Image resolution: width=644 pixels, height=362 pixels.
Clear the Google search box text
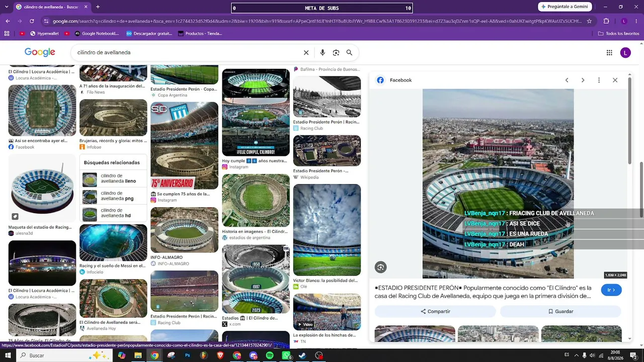coord(306,53)
